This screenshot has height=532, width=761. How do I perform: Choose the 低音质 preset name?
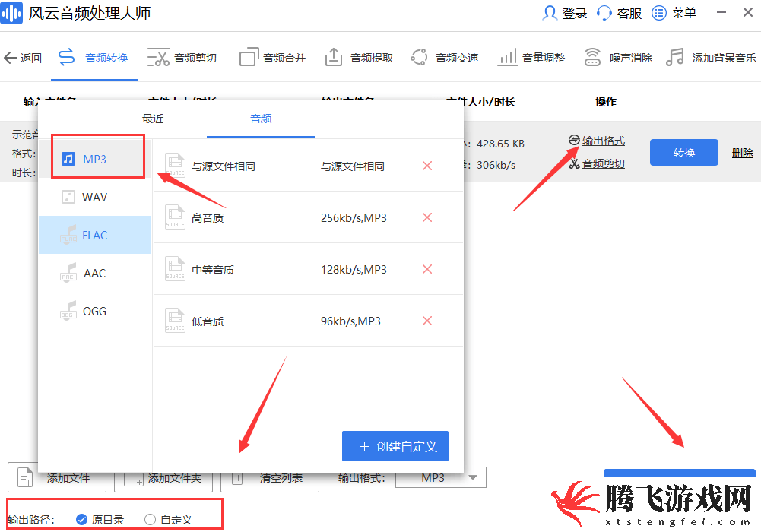click(208, 321)
